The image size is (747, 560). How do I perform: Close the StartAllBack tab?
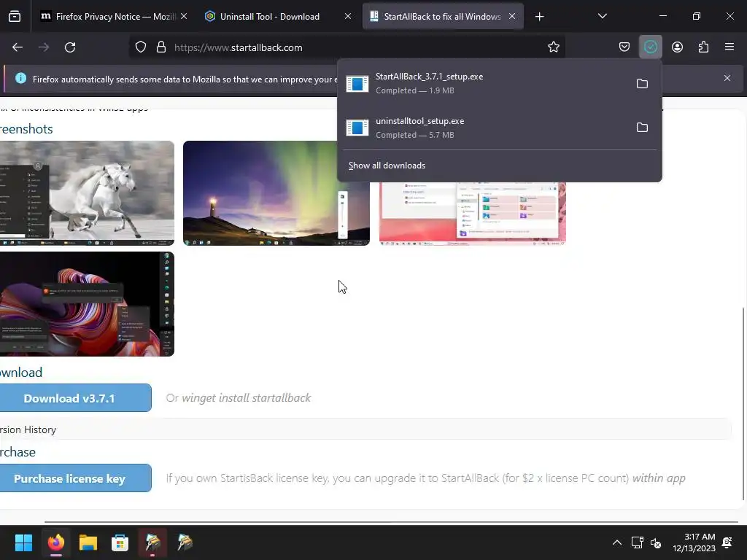click(x=511, y=17)
